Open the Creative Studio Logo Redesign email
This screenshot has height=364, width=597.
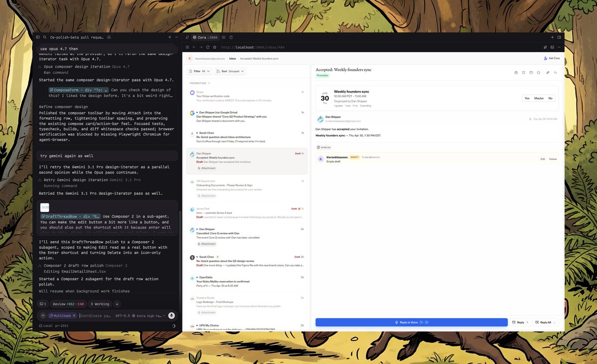coord(247,305)
